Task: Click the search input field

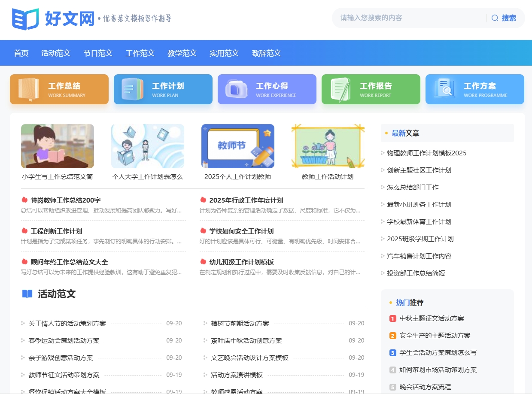Action: point(408,18)
